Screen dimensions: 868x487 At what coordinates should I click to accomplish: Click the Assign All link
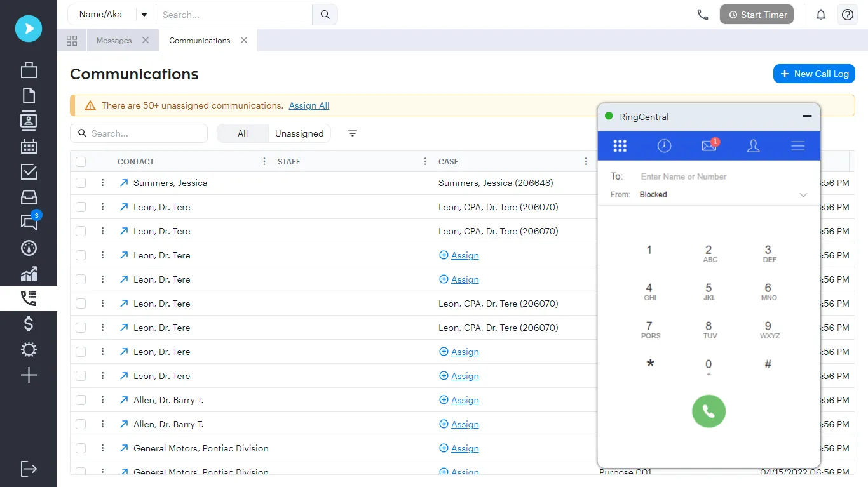(x=309, y=105)
